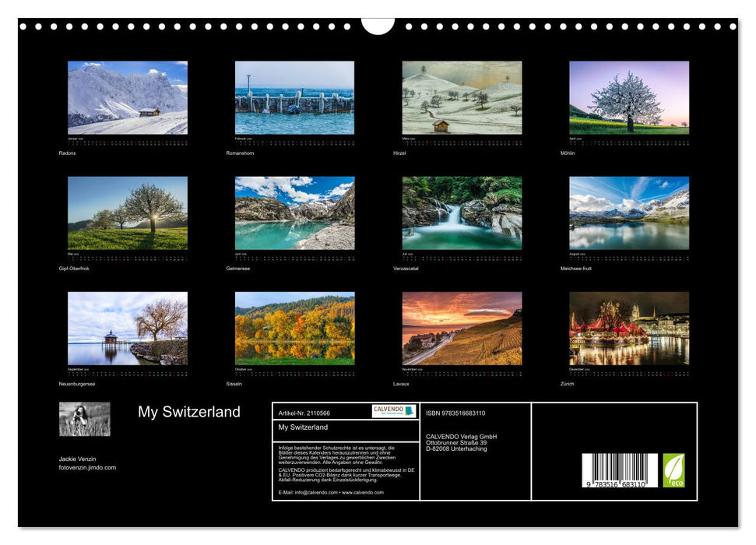Viewport: 756px width, 545px height.
Task: Open the Radons January snow image
Action: pyautogui.click(x=126, y=97)
